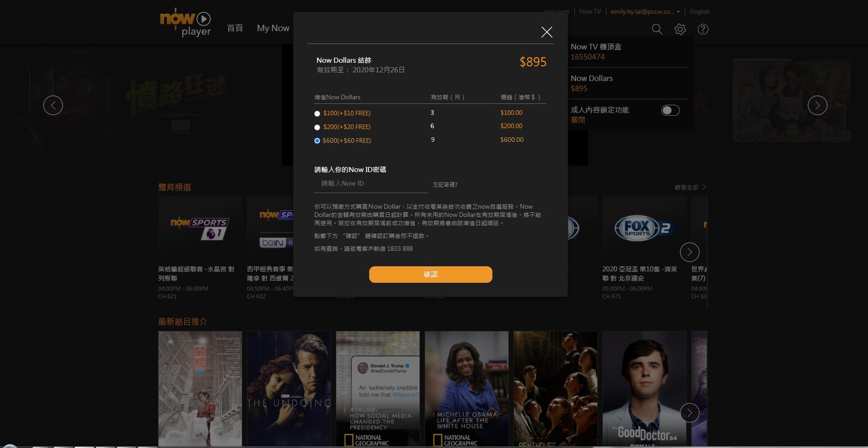Viewport: 868px width, 448px height.
Task: Expand the emily.hy.lai account dropdown
Action: [x=645, y=11]
